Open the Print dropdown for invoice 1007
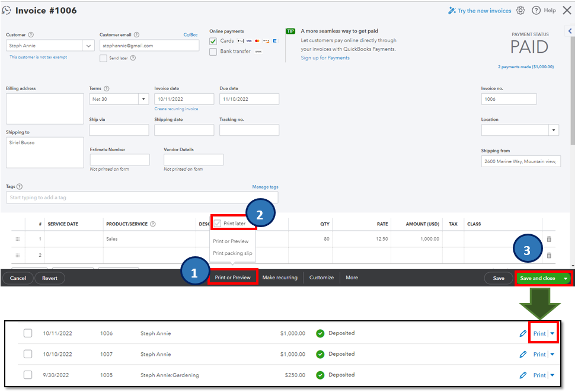This screenshot has width=578, height=392. pyautogui.click(x=553, y=354)
